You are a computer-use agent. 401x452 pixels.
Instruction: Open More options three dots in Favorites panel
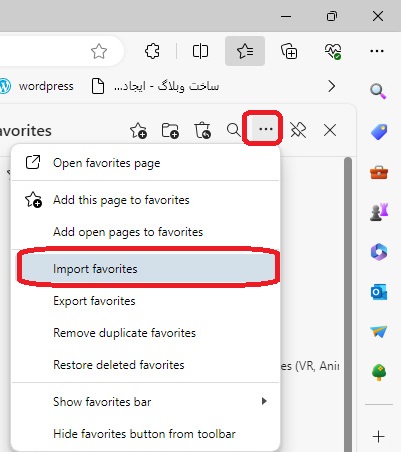(266, 129)
